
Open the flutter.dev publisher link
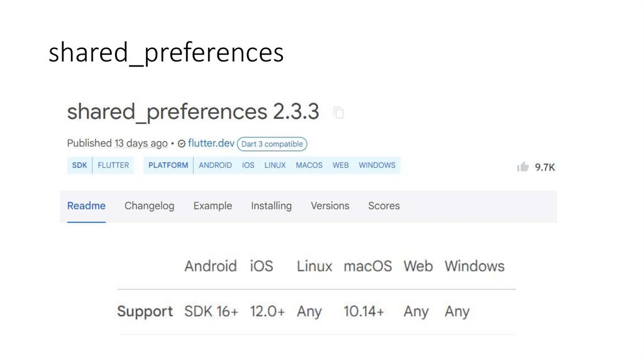coord(211,143)
